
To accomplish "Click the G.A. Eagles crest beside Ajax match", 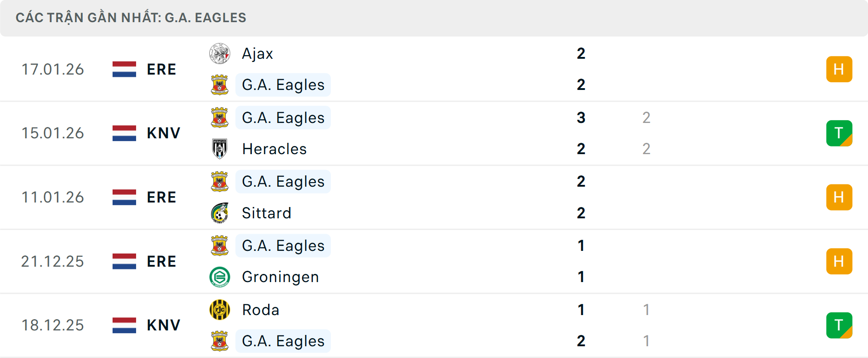I will (220, 85).
